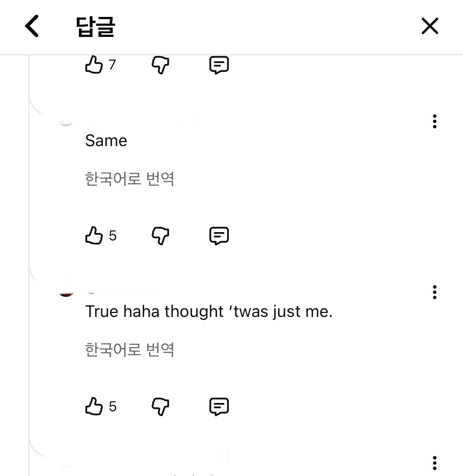Reply to the "Same" comment
Viewport: 463px width, 476px height.
(219, 235)
